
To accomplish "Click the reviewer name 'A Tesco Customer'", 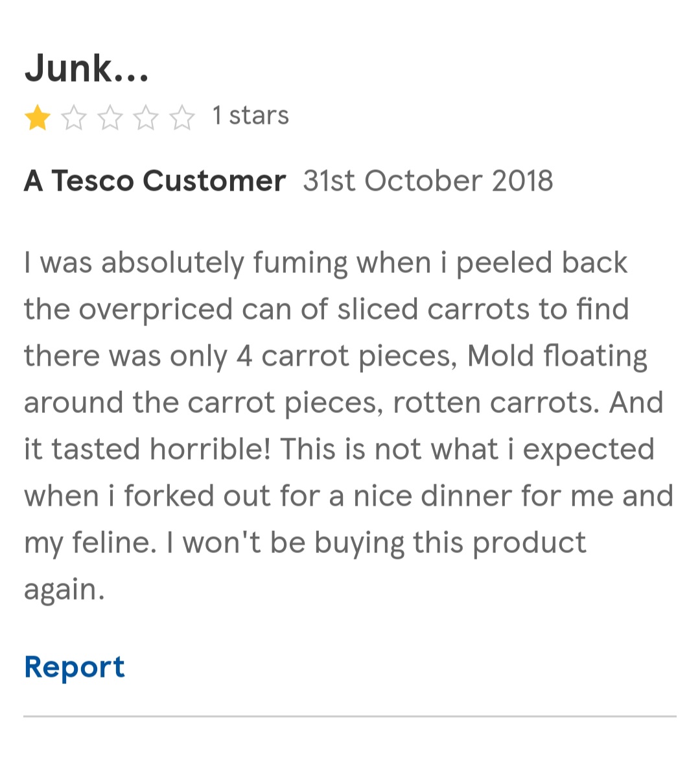I will [155, 180].
